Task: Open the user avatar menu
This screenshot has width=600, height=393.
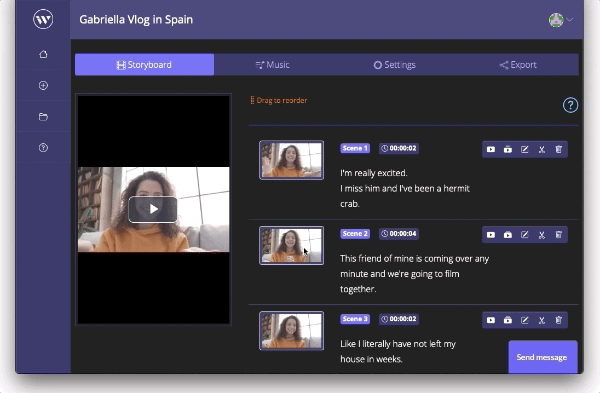Action: pyautogui.click(x=556, y=20)
